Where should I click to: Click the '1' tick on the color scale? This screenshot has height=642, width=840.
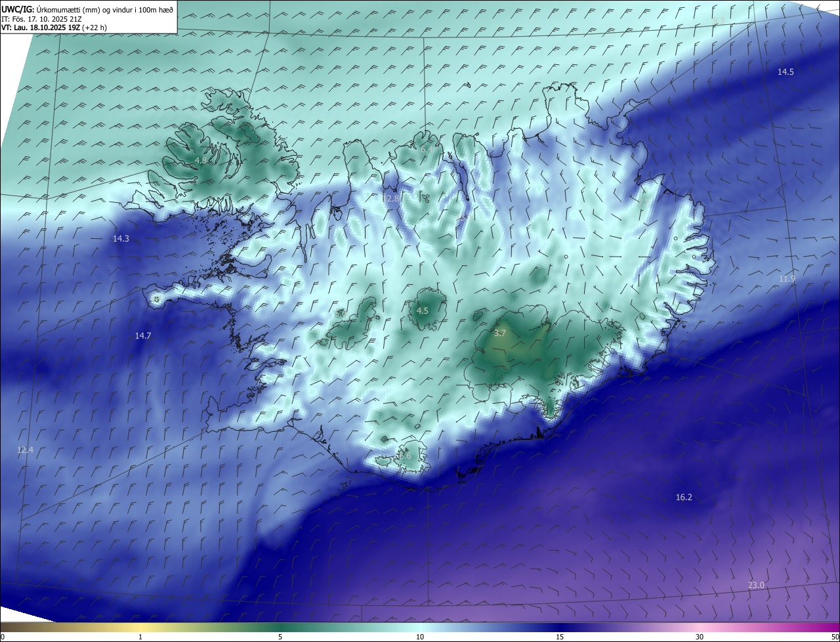[140, 637]
